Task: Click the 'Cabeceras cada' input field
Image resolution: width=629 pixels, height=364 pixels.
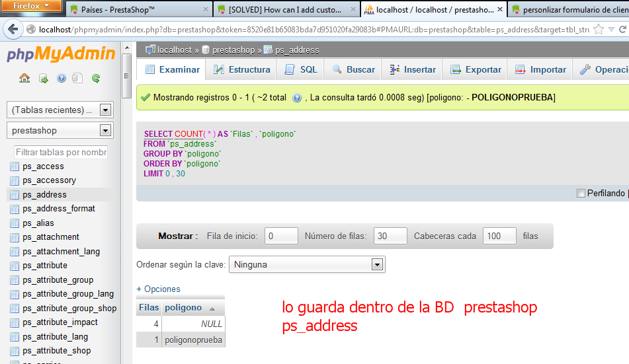Action: (x=499, y=236)
